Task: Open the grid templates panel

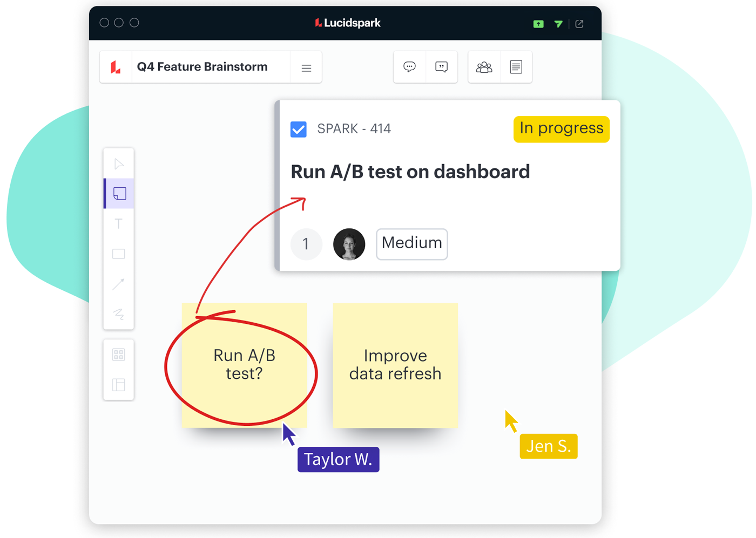Action: click(119, 355)
